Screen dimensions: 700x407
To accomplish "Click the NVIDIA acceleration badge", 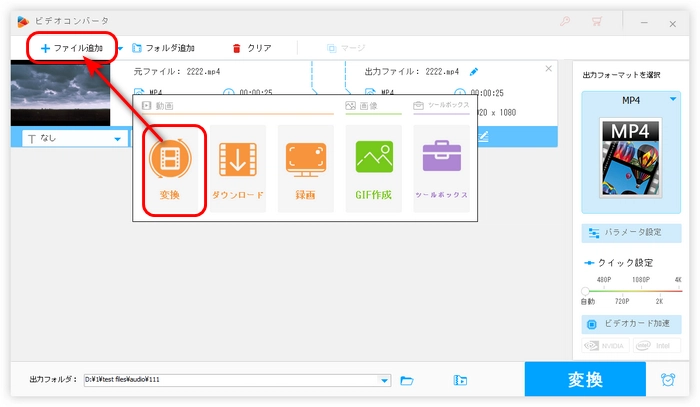I will point(605,345).
